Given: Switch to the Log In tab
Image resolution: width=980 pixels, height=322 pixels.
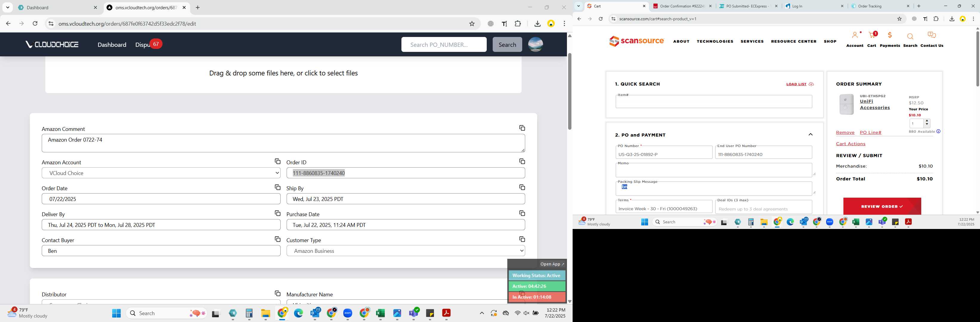Looking at the screenshot, I should (x=814, y=6).
